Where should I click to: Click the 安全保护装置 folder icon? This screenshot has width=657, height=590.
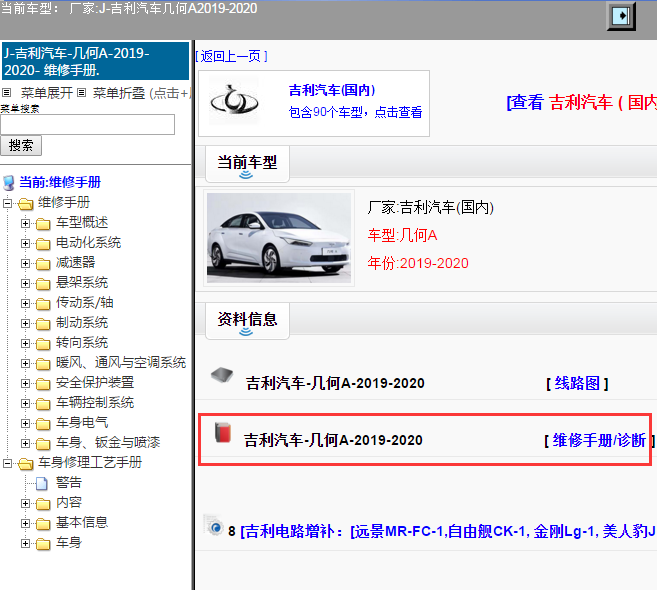[43, 383]
